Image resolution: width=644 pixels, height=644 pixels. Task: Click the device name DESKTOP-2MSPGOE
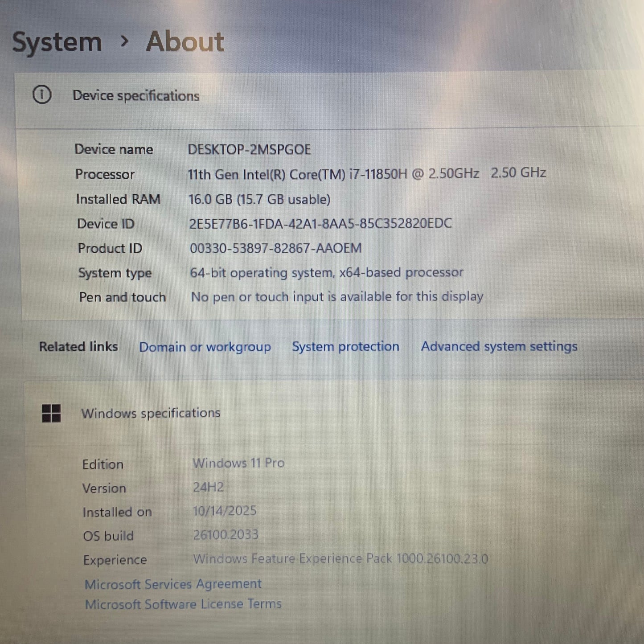[x=249, y=149]
